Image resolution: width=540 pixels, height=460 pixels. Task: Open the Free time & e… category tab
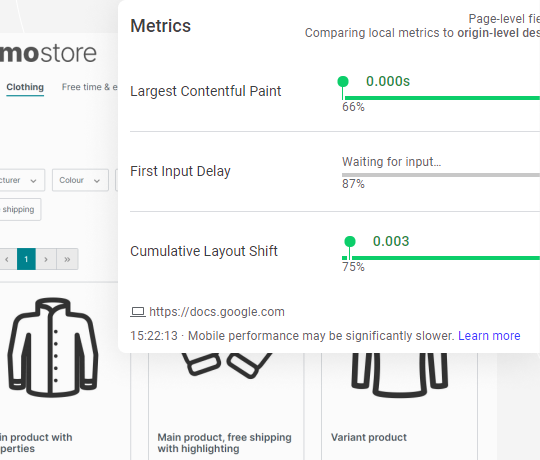(x=90, y=87)
